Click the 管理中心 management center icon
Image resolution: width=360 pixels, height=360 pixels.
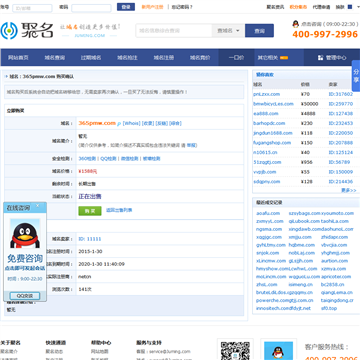pyautogui.click(x=320, y=58)
